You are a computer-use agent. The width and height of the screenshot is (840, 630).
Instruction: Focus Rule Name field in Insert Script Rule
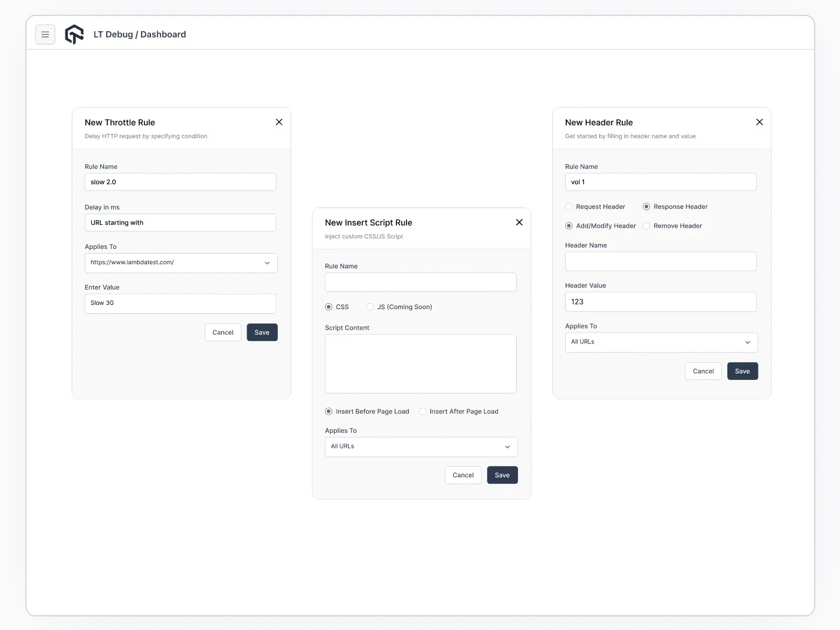(421, 282)
